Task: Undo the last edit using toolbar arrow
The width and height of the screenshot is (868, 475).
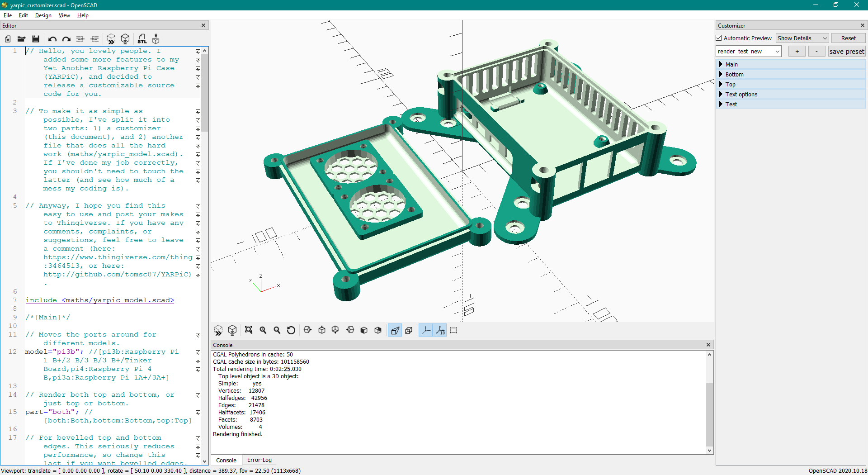Action: coord(52,39)
